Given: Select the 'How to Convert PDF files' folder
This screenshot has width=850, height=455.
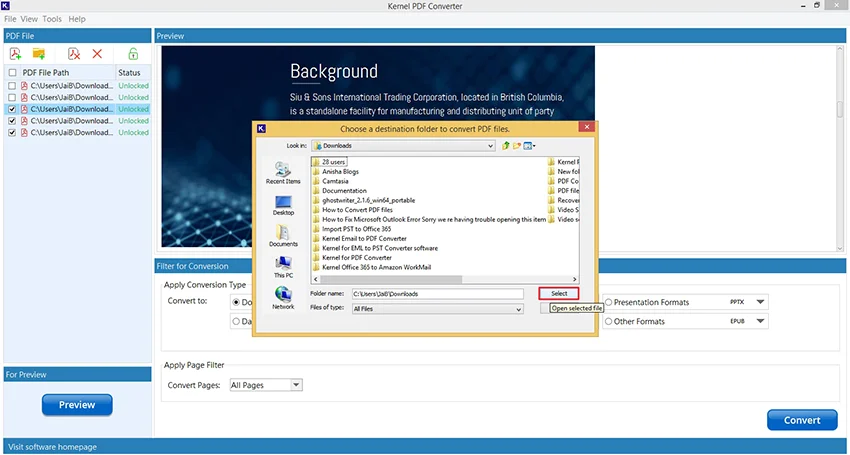Looking at the screenshot, I should point(353,210).
